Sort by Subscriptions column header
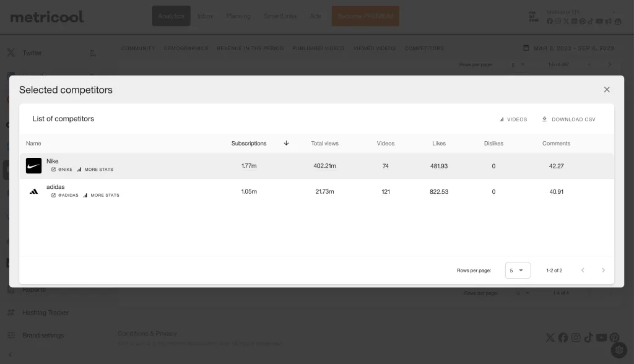Viewport: 634px width, 364px height. 249,144
